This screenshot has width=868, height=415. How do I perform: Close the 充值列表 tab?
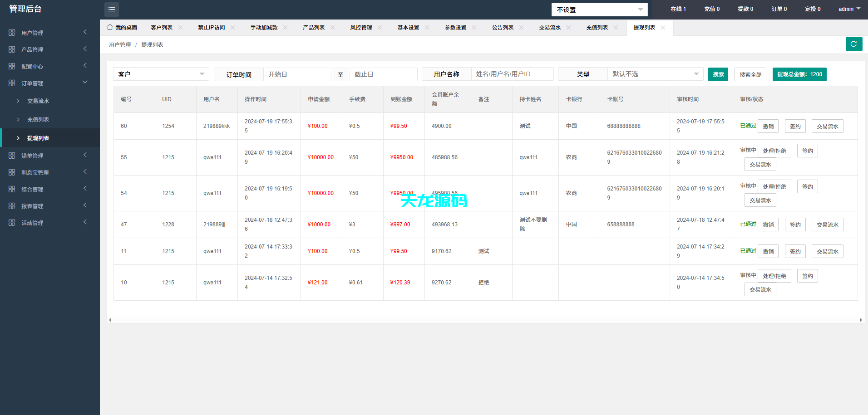coord(616,27)
